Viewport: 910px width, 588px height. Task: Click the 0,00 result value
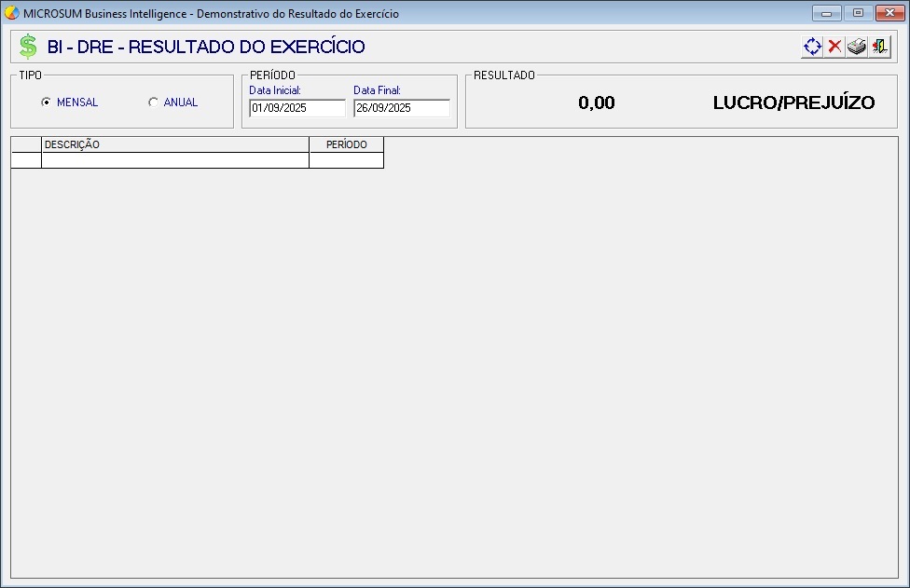tap(597, 103)
